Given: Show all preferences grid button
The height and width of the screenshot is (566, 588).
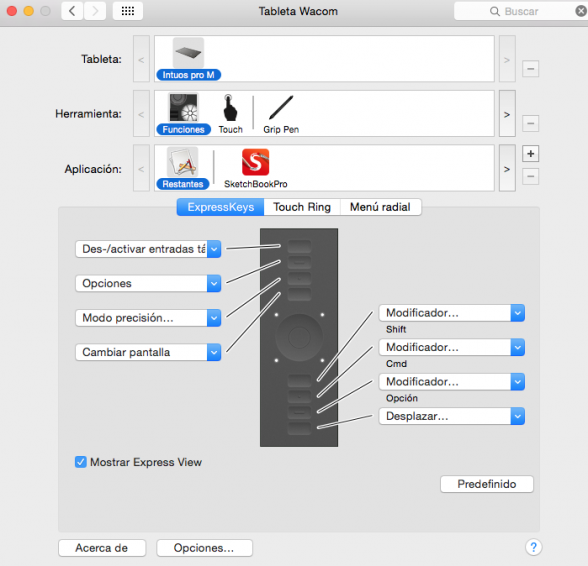Looking at the screenshot, I should click(128, 11).
